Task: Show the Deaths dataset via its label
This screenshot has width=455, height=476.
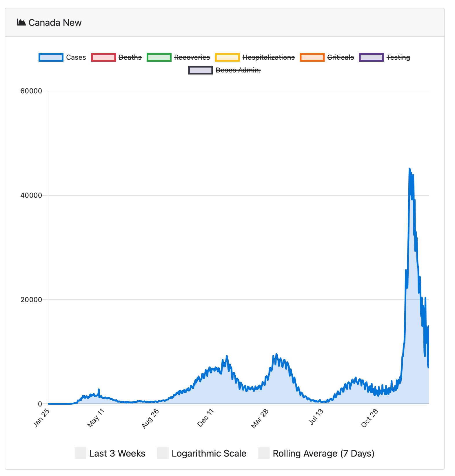Action: tap(130, 57)
